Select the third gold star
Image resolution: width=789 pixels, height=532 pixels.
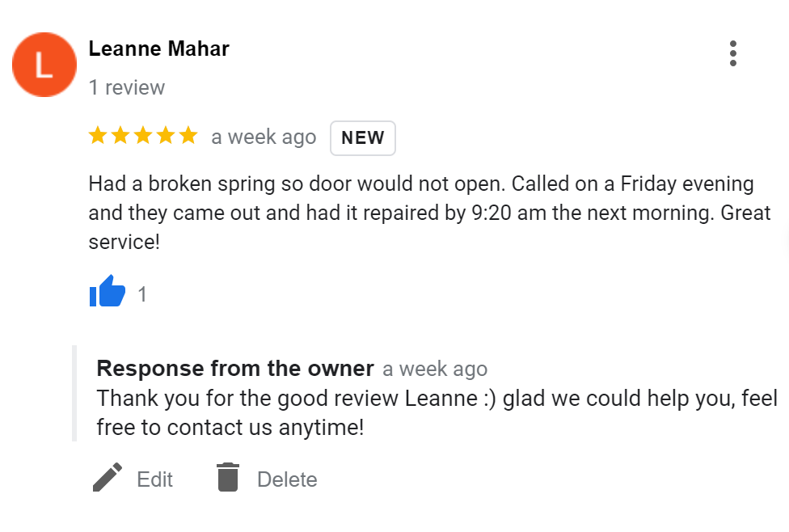(143, 136)
